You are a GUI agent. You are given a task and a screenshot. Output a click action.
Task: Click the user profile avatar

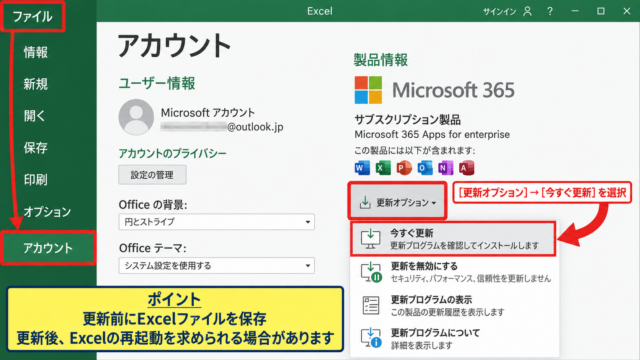tap(136, 117)
